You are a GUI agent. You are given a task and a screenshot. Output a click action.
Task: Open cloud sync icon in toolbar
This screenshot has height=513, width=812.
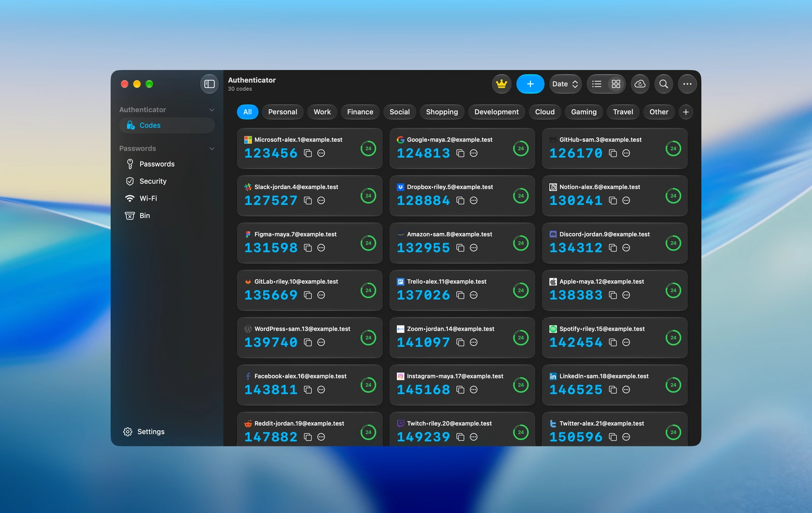640,84
